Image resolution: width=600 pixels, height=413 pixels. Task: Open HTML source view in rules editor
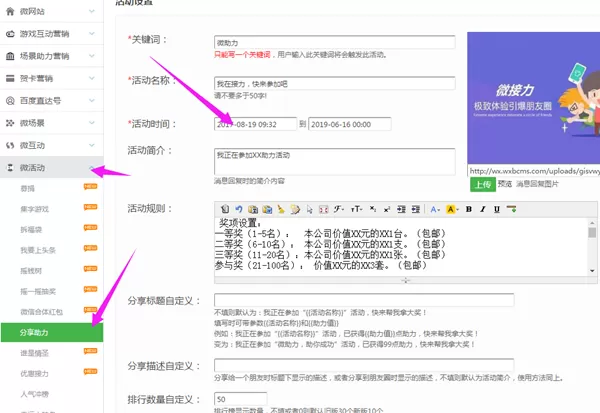(225, 209)
